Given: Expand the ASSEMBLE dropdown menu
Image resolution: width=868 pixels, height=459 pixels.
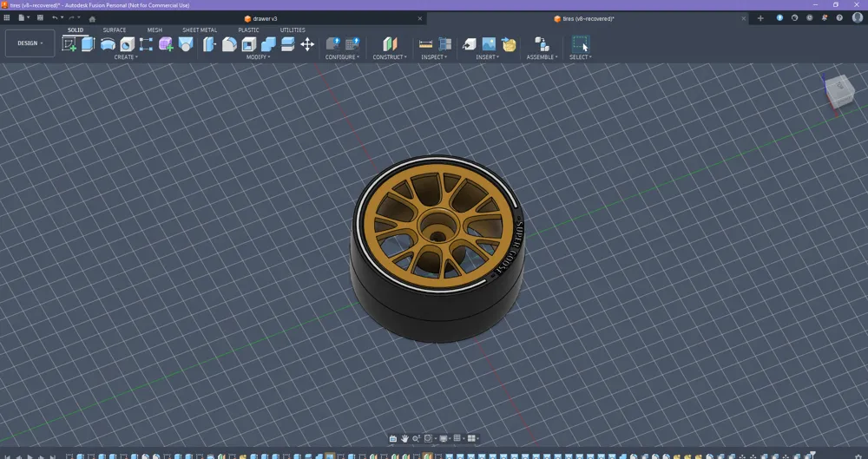Looking at the screenshot, I should click(542, 57).
